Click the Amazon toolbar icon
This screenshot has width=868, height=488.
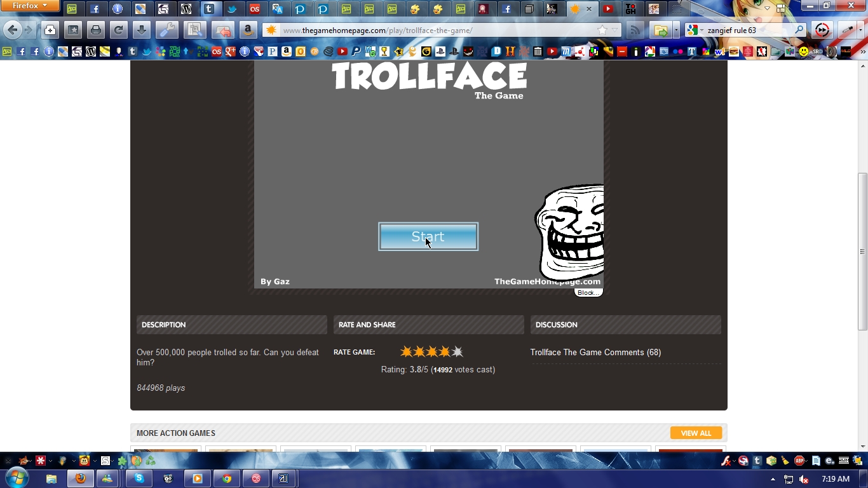click(248, 30)
